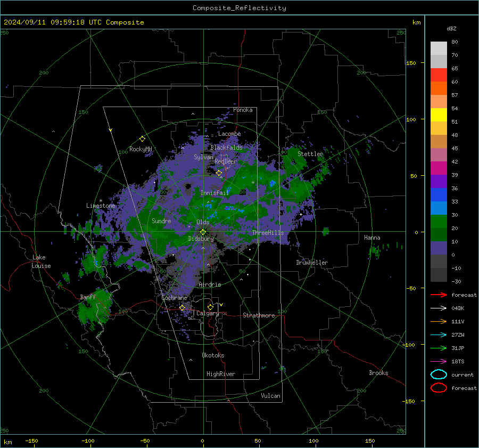
Task: Click the Okotoks town label
Action: pos(213,355)
